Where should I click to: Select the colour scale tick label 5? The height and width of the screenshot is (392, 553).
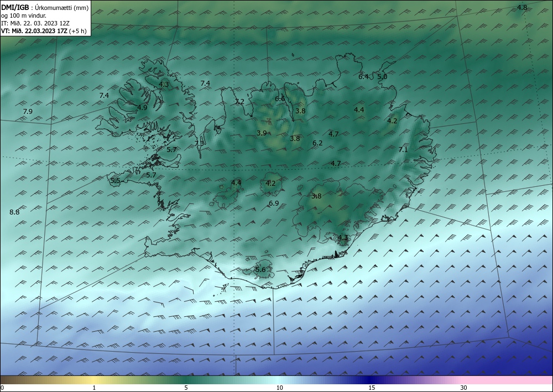186,388
